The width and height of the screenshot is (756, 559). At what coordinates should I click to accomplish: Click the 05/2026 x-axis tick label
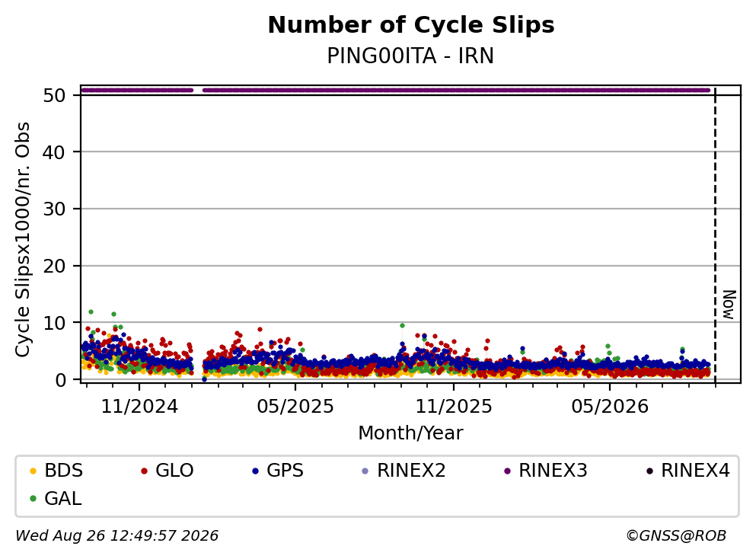610,407
